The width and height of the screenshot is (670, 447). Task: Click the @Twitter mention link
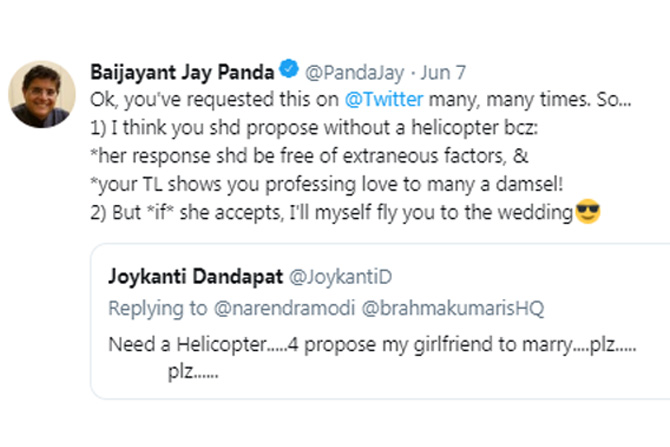386,100
